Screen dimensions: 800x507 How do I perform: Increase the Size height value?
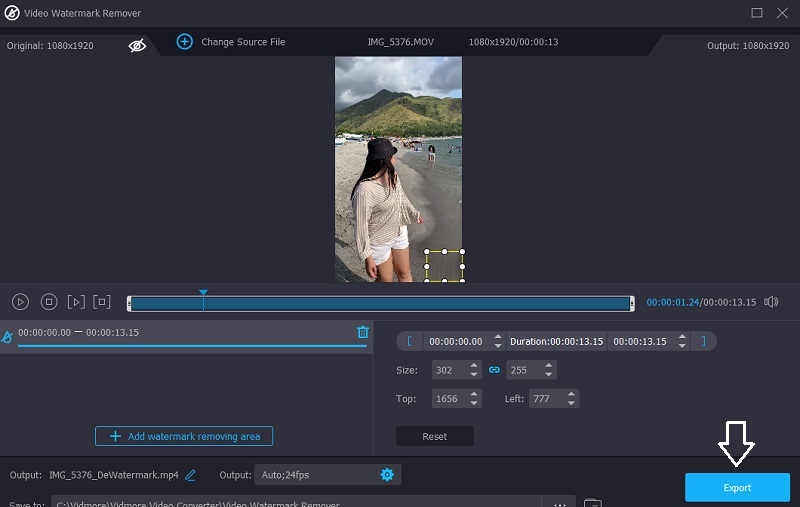click(x=548, y=366)
